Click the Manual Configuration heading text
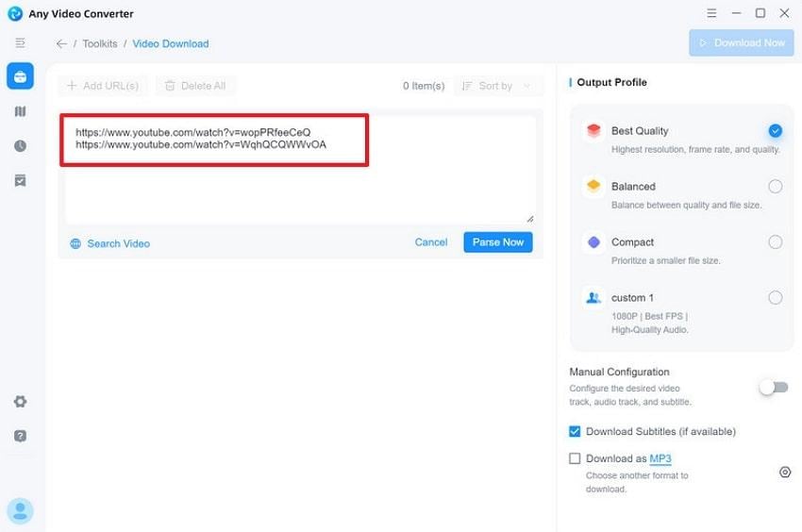The height and width of the screenshot is (532, 802). (x=619, y=372)
